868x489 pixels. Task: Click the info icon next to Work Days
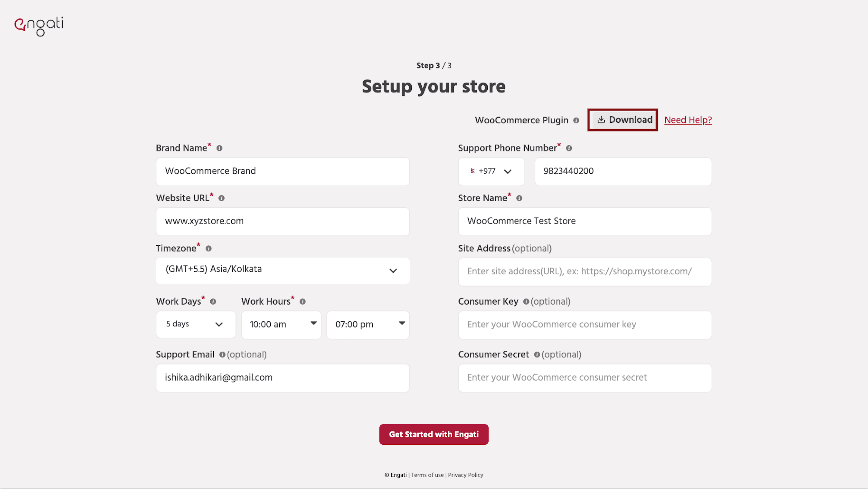point(213,301)
